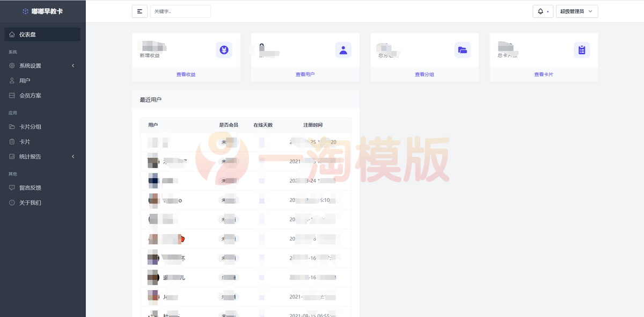Open the 超级管理员 account dropdown
644x317 pixels.
[x=577, y=11]
